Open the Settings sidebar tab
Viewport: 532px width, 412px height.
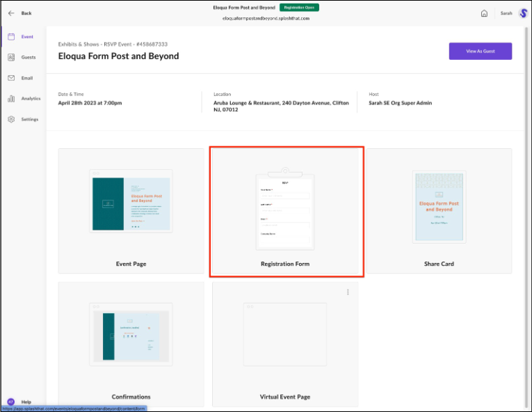coord(30,119)
